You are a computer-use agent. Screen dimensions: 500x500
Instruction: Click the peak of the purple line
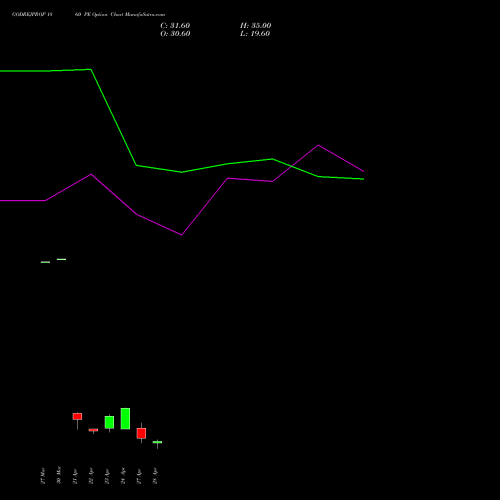click(x=318, y=145)
